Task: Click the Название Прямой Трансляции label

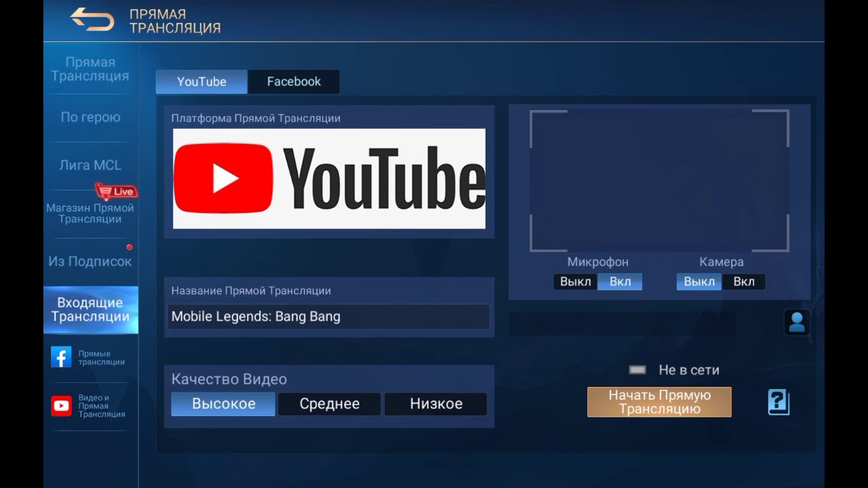Action: pos(251,291)
